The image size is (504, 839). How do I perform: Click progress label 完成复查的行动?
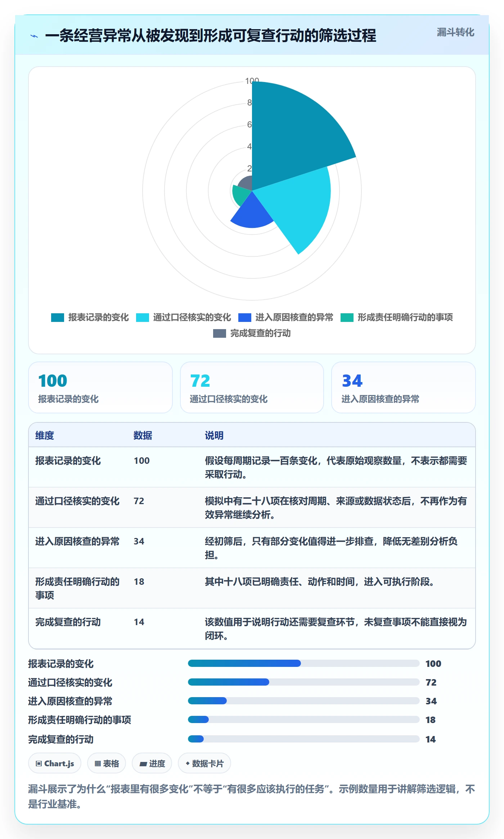pyautogui.click(x=61, y=739)
